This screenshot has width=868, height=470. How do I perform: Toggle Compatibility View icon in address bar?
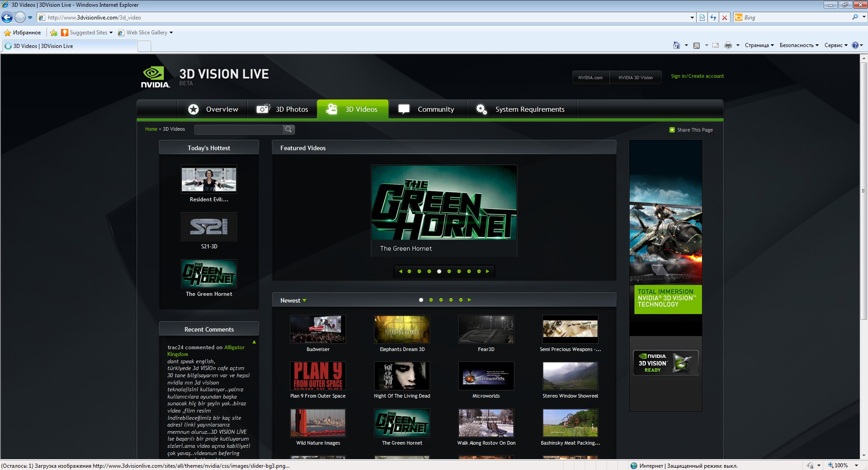pyautogui.click(x=702, y=18)
